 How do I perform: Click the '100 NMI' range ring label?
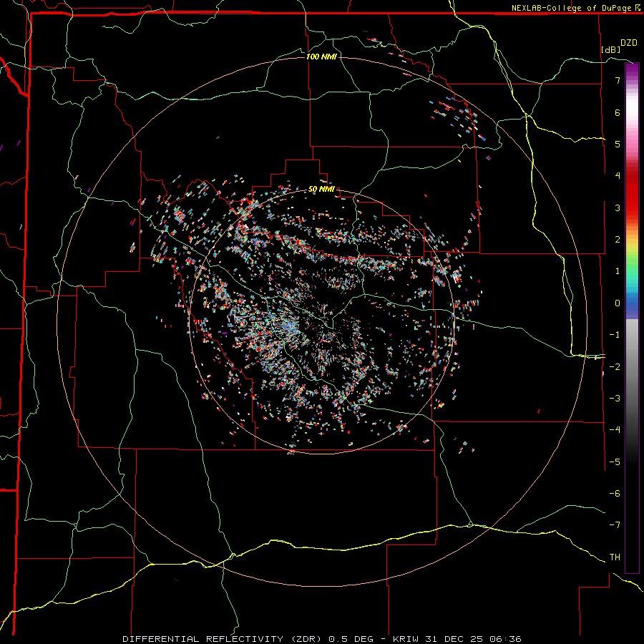[x=321, y=57]
